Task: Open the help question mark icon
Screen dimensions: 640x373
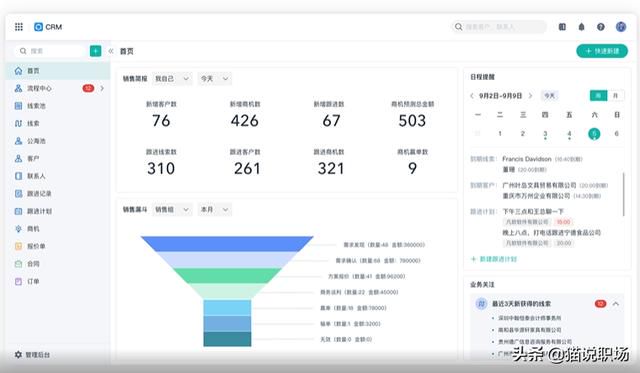Action: 600,27
